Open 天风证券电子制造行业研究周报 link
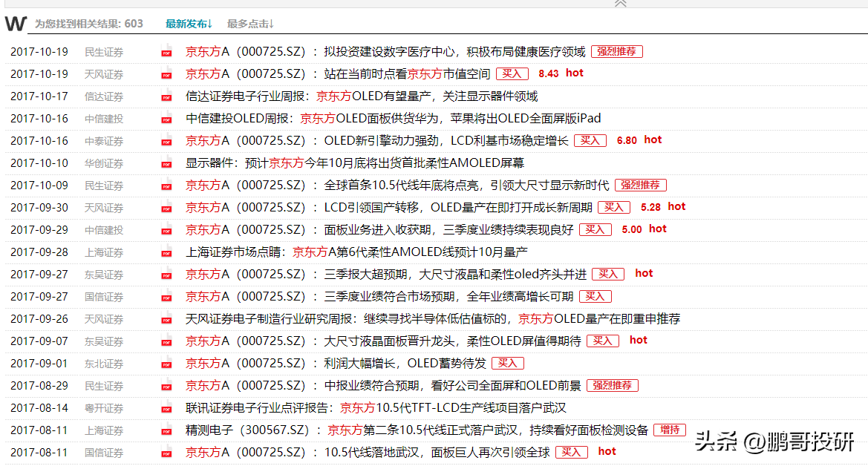This screenshot has width=868, height=466. [433, 319]
